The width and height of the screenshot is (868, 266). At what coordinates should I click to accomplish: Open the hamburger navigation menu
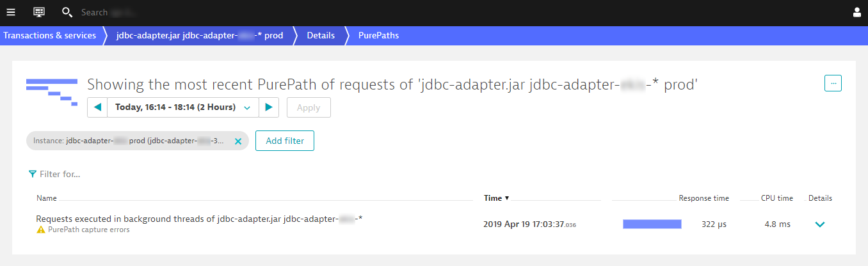11,12
